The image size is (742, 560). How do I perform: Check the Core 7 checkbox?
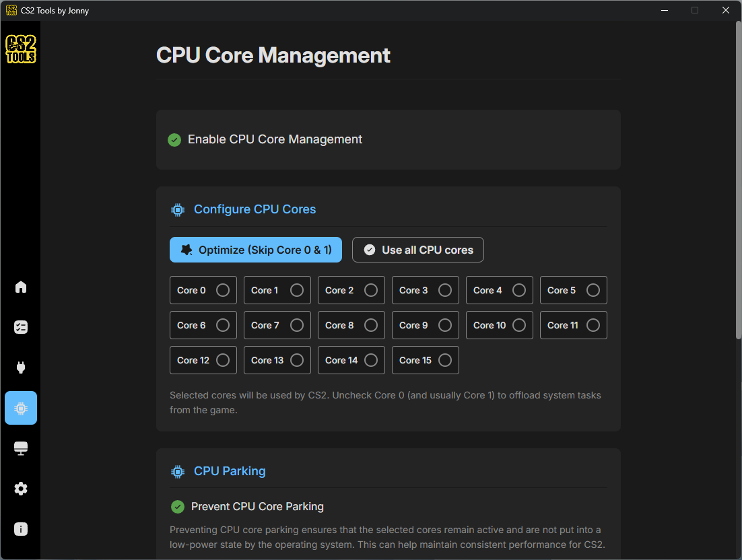[x=297, y=325]
